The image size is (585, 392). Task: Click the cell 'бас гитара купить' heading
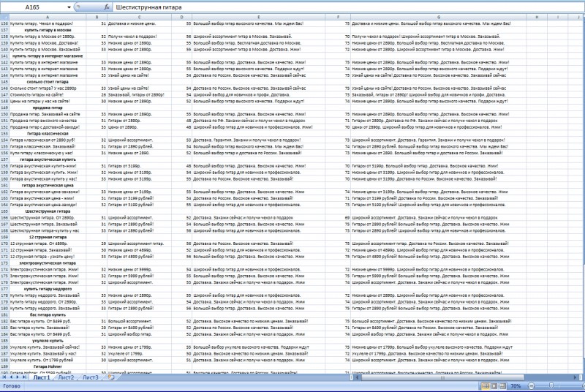pos(48,314)
